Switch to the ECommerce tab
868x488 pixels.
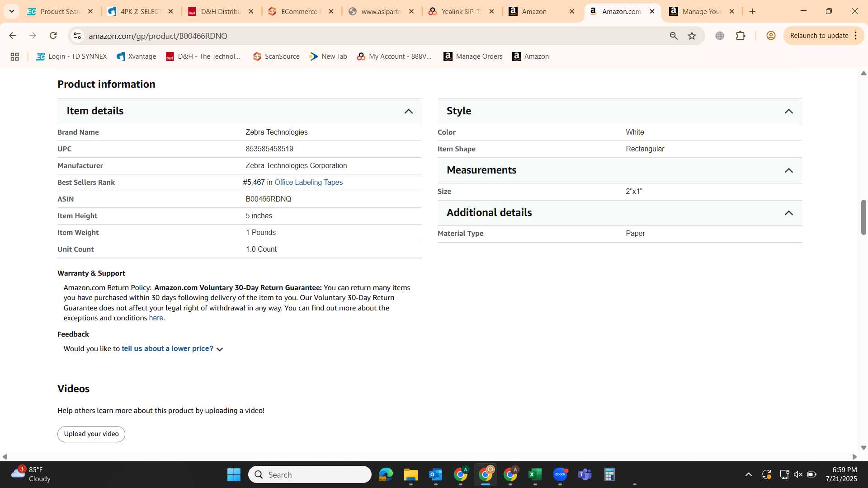(301, 11)
